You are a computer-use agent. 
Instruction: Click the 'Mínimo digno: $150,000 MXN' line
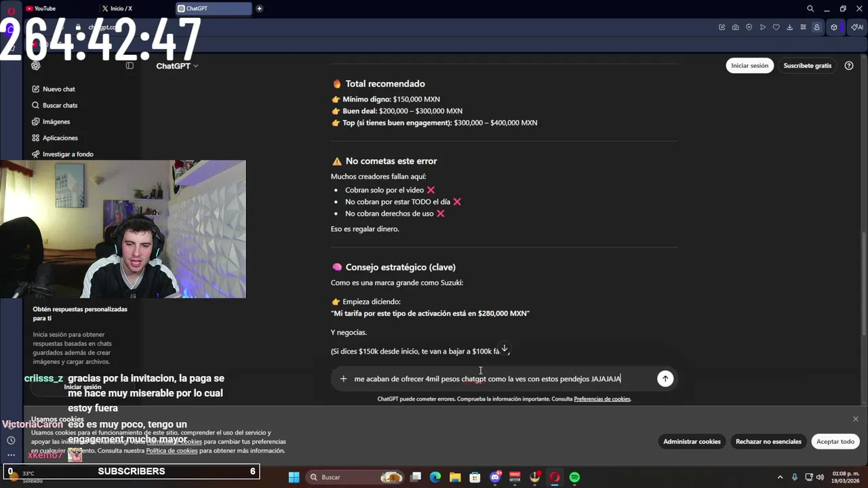pyautogui.click(x=391, y=99)
